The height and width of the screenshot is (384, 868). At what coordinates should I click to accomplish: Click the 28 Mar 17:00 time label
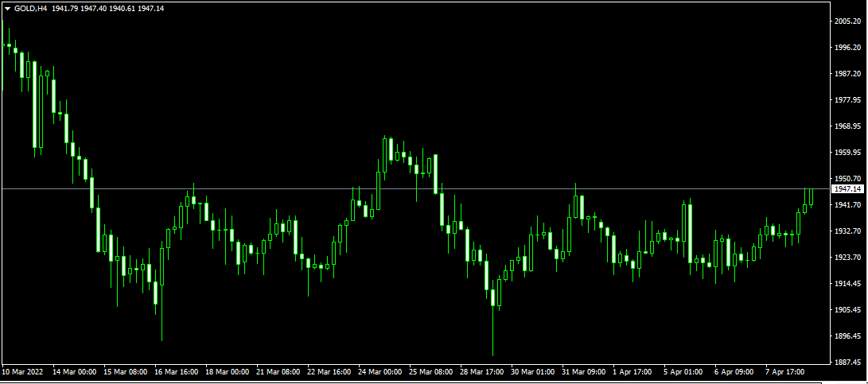coord(481,371)
